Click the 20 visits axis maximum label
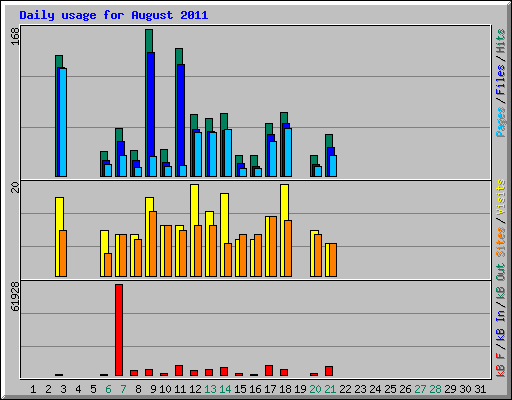Viewport: 512px width, 400px height. point(15,188)
